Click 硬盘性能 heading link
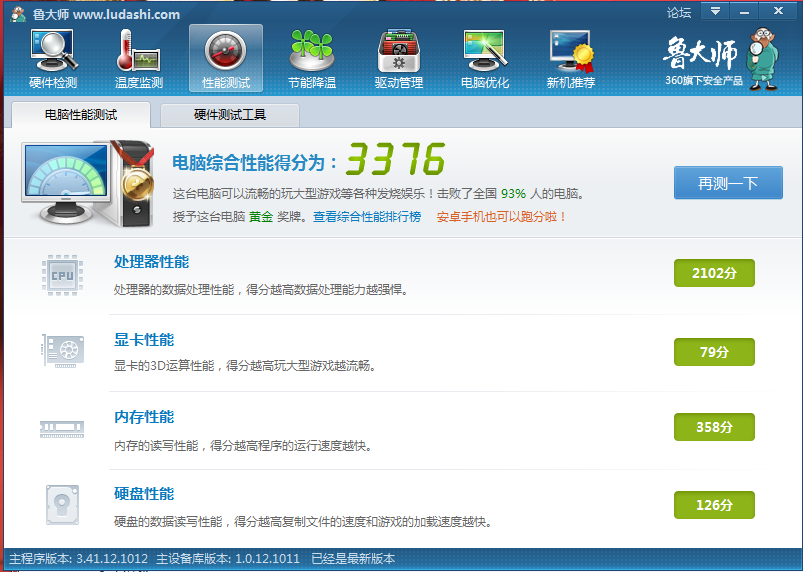The width and height of the screenshot is (803, 572). click(144, 494)
